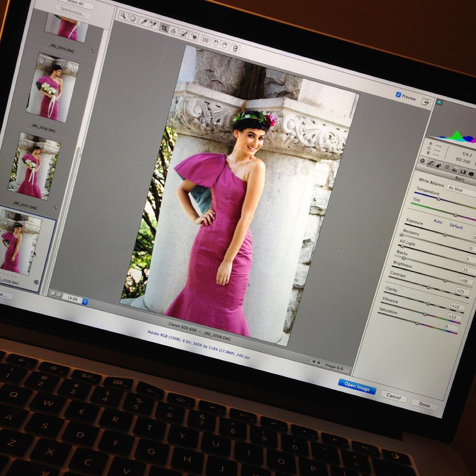Click the Blacks slider handle
The width and height of the screenshot is (476, 476).
click(404, 258)
